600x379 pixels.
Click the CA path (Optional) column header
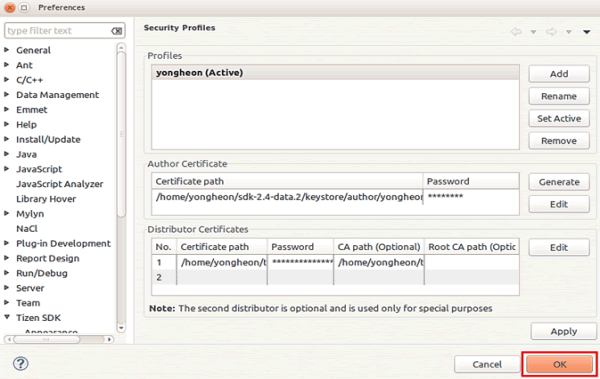coord(379,247)
